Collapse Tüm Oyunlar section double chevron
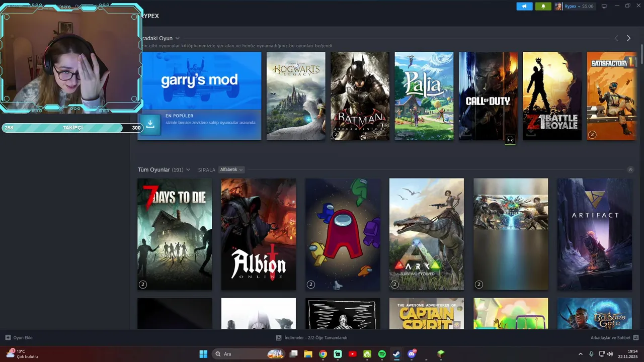This screenshot has width=644, height=362. (630, 170)
